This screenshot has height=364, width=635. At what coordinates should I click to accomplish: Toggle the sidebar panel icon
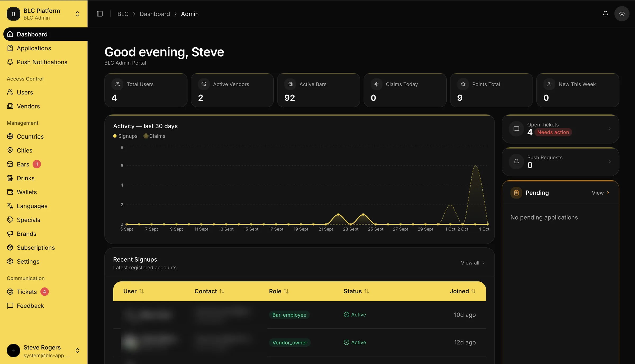point(99,14)
